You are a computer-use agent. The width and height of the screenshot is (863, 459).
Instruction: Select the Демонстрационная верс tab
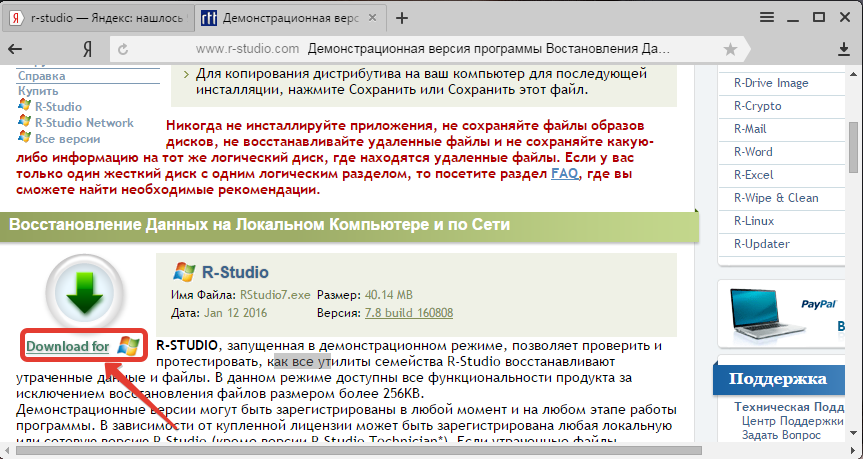pos(290,18)
